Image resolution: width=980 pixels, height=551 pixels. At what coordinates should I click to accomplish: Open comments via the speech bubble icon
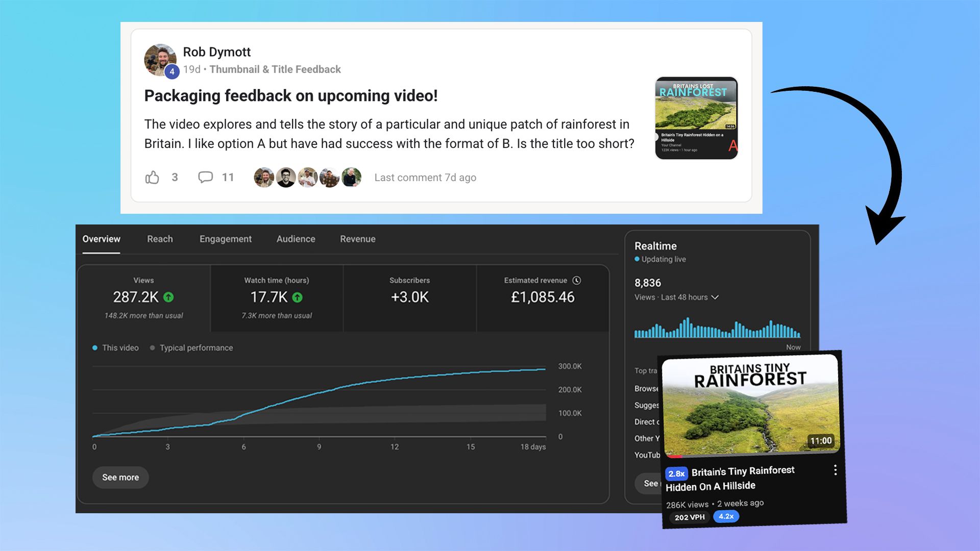point(205,177)
